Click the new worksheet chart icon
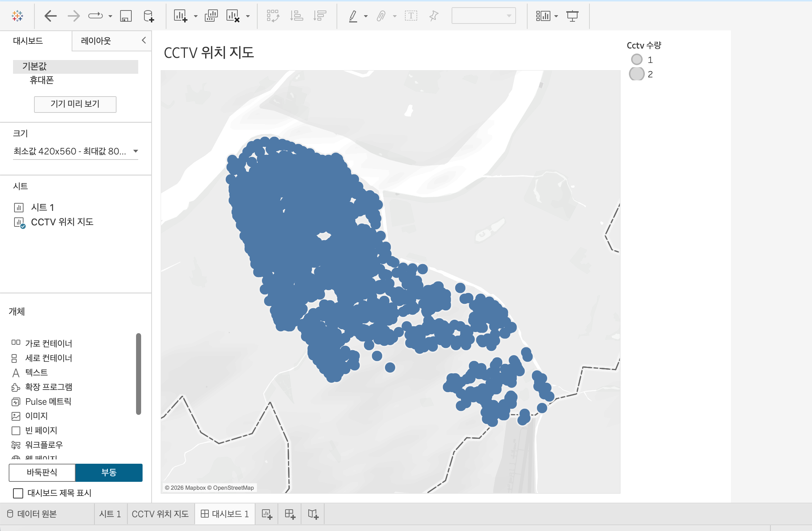Viewport: 812px width, 531px height. click(180, 16)
